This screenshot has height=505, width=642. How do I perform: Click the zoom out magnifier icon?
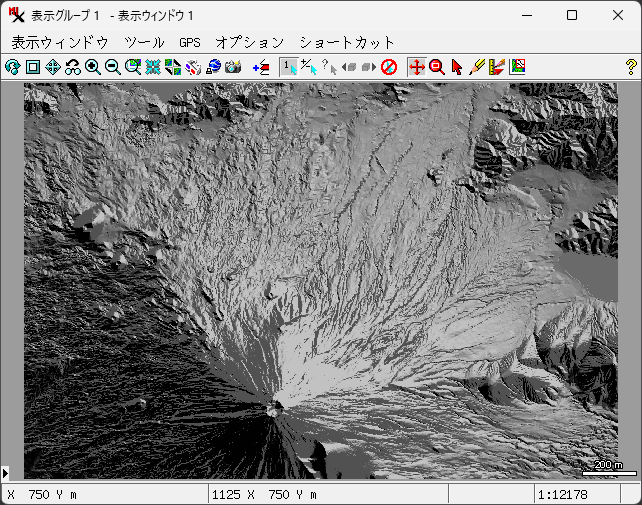[x=113, y=67]
